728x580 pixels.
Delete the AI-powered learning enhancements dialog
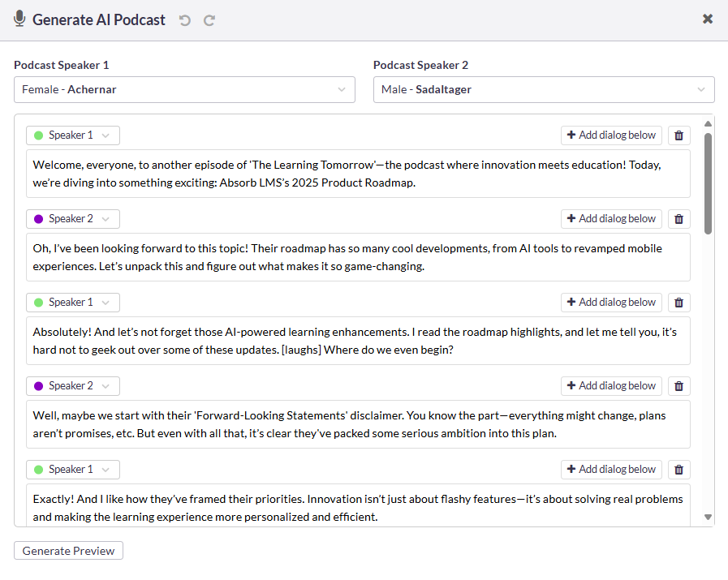click(678, 302)
